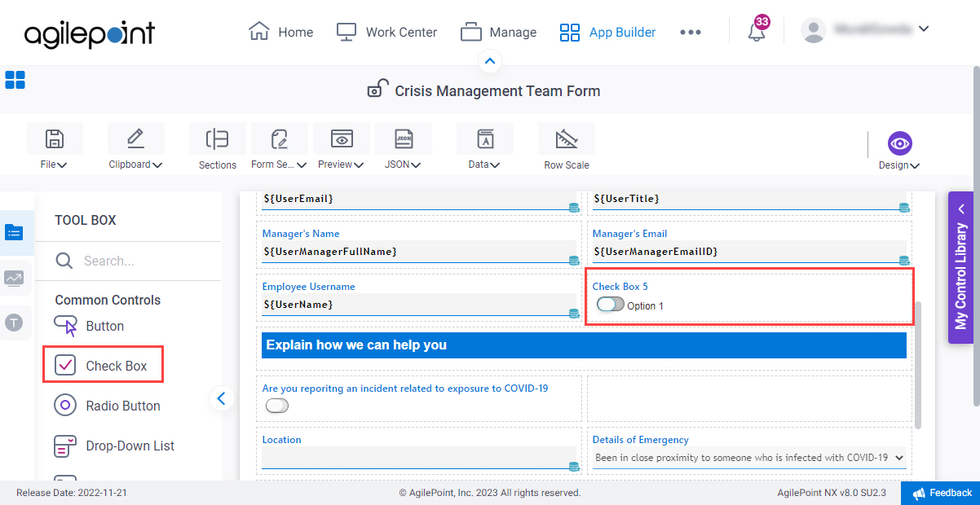Select the Check Box control

coord(103,366)
